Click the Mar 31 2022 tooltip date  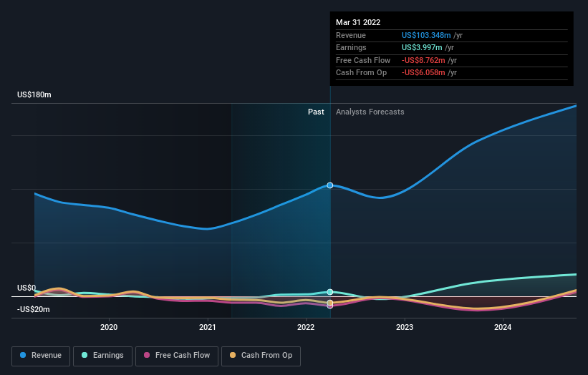[358, 22]
